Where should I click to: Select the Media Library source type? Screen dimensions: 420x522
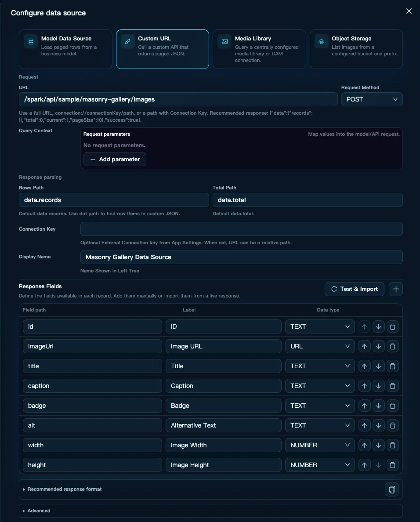[259, 49]
